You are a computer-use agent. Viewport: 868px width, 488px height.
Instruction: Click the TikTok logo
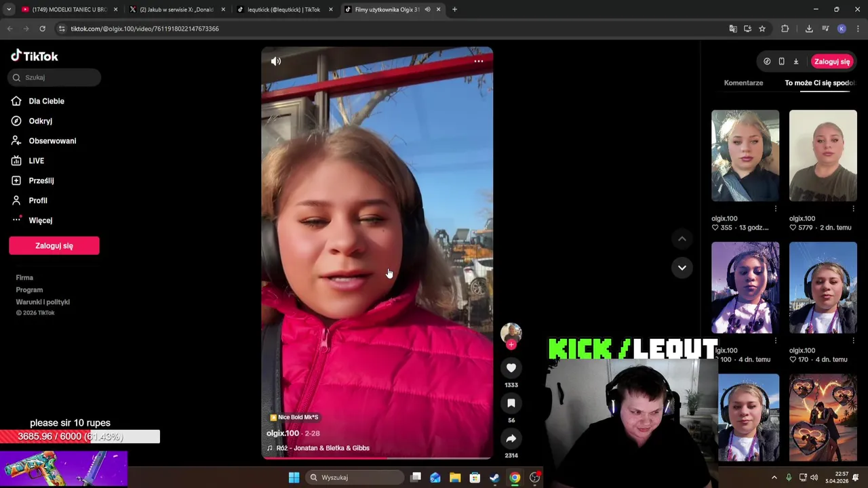35,56
